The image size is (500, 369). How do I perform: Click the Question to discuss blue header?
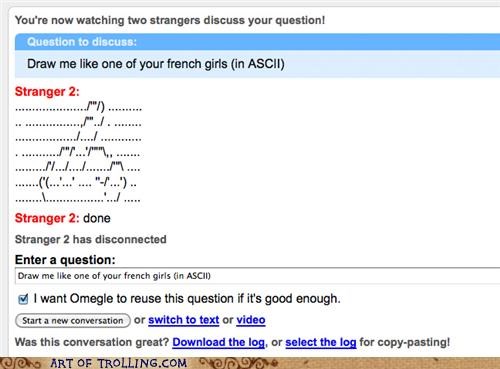point(257,42)
